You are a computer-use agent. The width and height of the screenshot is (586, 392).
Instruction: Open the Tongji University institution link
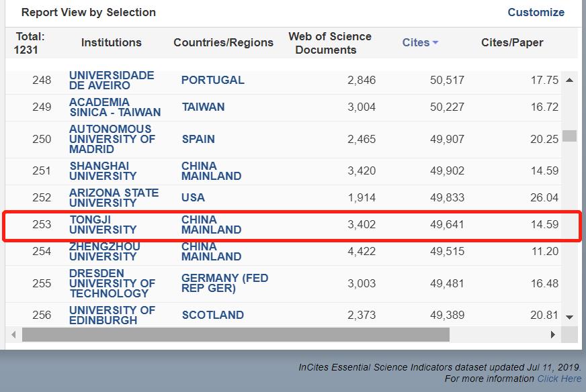(103, 224)
